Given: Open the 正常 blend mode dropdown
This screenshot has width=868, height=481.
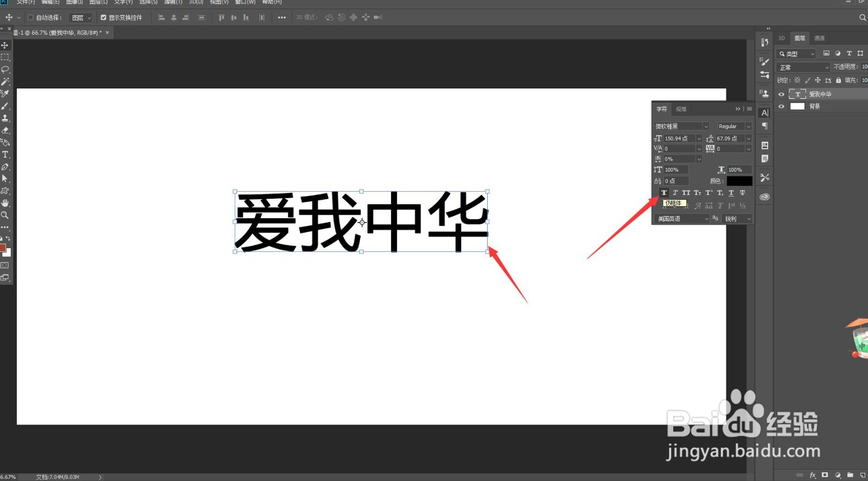Looking at the screenshot, I should click(x=803, y=67).
